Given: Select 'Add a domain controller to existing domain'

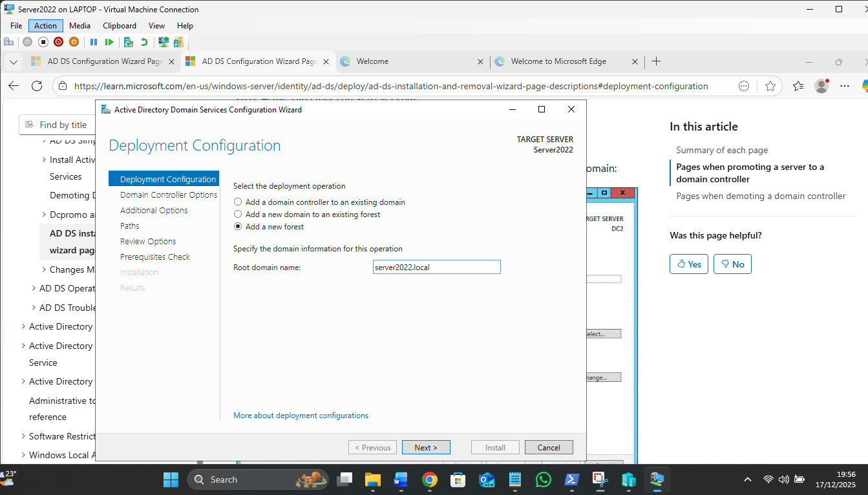Looking at the screenshot, I should point(238,202).
